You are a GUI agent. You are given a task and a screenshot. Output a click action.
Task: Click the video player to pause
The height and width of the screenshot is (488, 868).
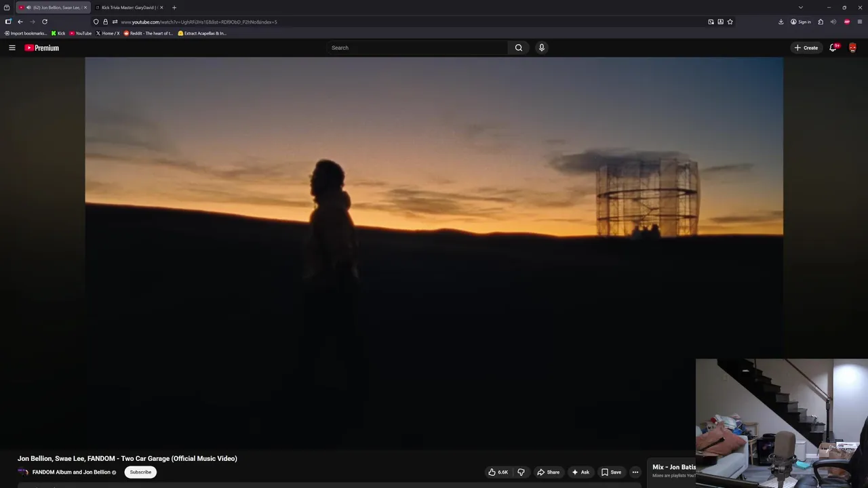point(434,252)
